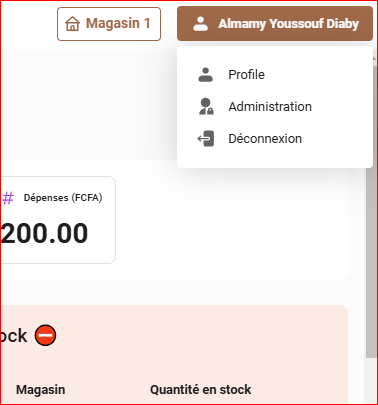
Task: Click the purple hash icon on Dépenses card
Action: (8, 198)
